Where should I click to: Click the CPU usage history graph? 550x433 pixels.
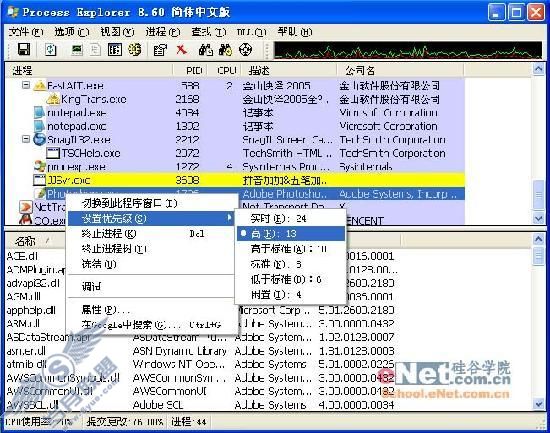408,50
